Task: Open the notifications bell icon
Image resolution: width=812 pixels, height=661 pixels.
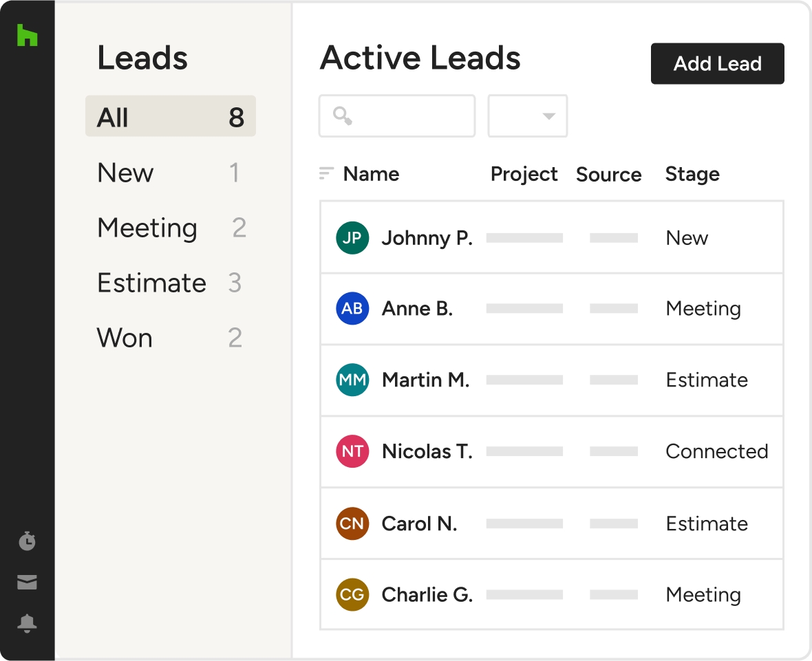Action: (x=27, y=623)
